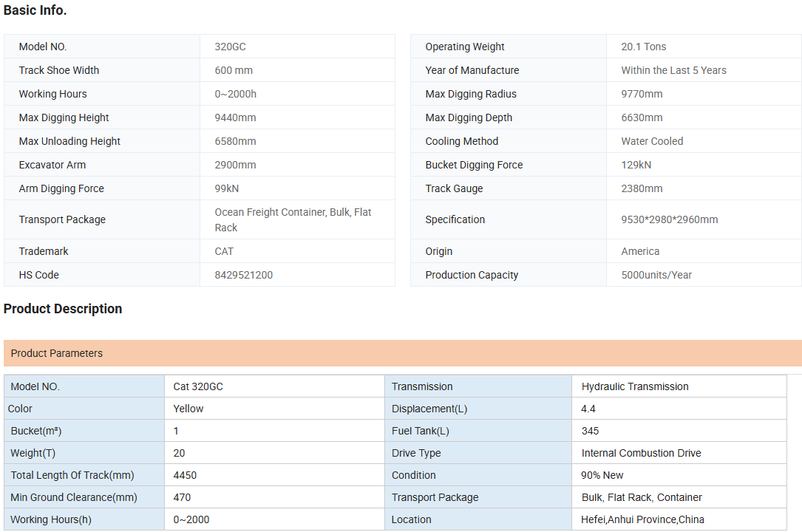Click the Product Description heading
The height and width of the screenshot is (532, 802).
point(63,309)
